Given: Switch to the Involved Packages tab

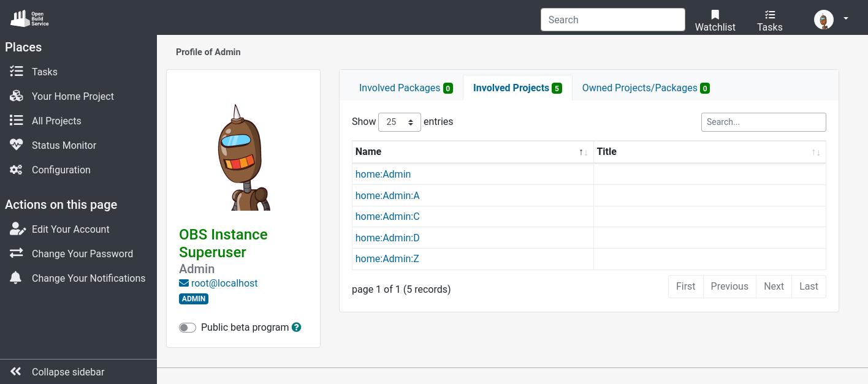Looking at the screenshot, I should pyautogui.click(x=405, y=88).
